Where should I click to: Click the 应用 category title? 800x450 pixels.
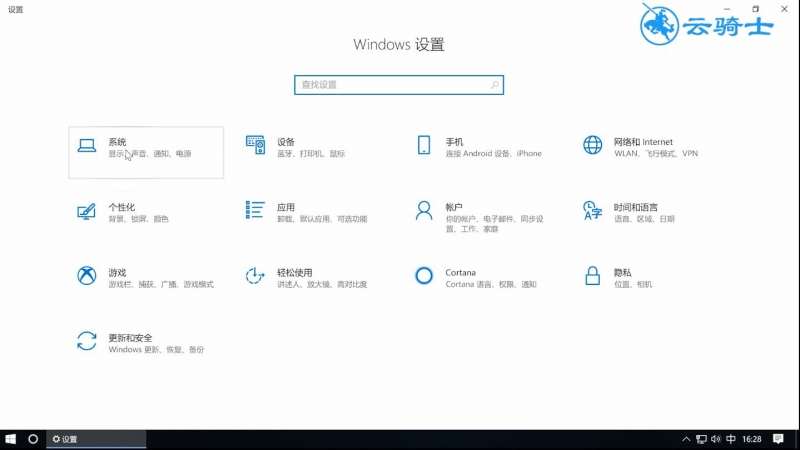point(286,207)
